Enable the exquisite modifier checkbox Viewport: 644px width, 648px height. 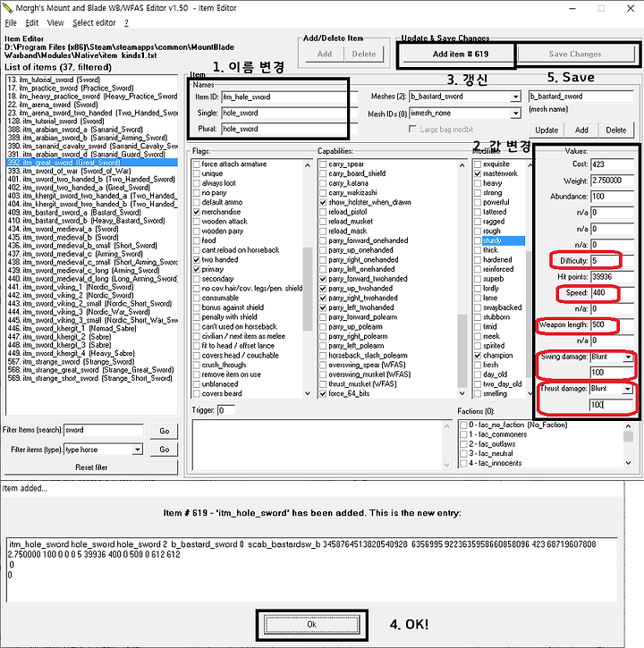pyautogui.click(x=478, y=164)
